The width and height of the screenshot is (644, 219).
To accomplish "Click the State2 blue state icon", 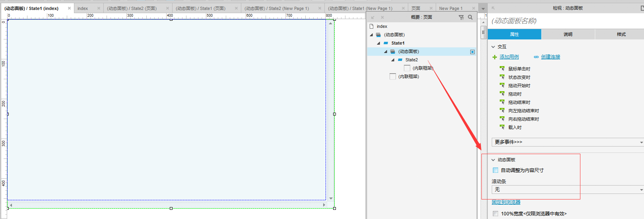I will [x=400, y=60].
